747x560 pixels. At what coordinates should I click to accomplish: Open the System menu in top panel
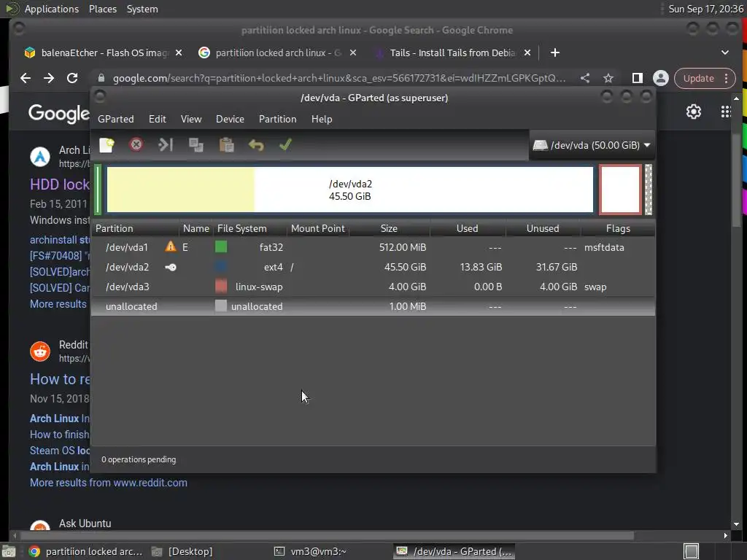point(142,9)
